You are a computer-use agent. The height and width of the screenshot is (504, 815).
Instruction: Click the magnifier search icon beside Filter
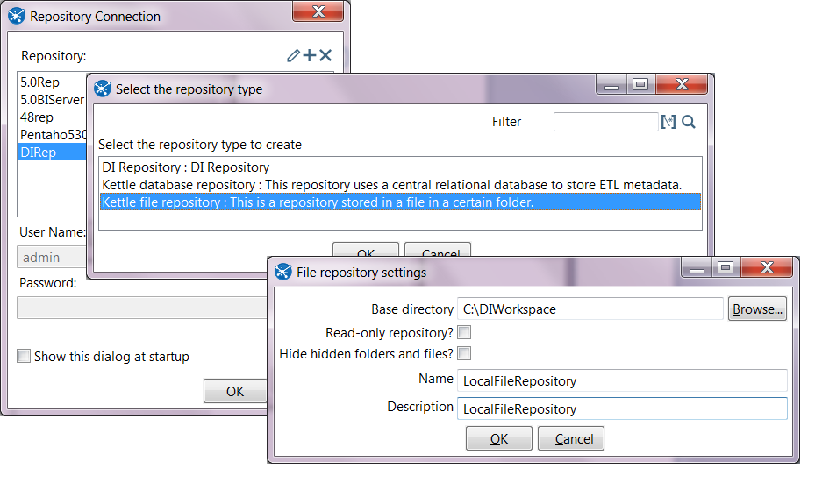point(689,122)
